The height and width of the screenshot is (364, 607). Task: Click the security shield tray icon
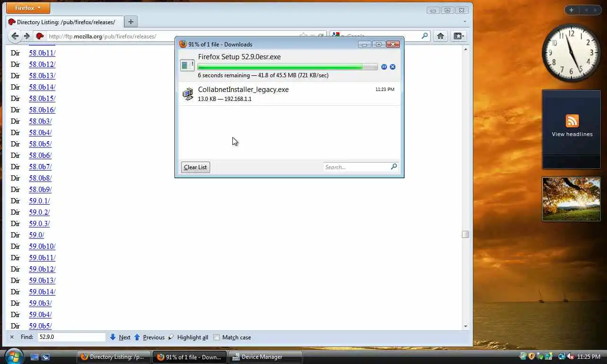click(532, 356)
